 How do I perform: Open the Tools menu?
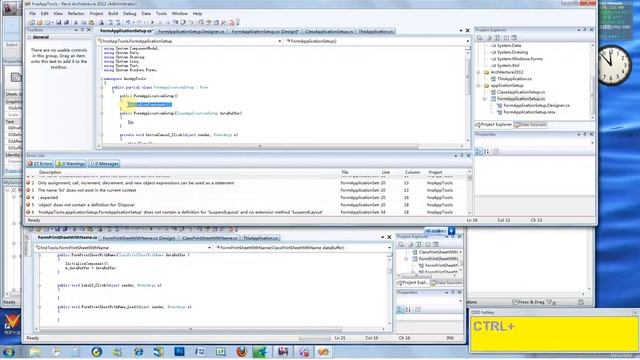pyautogui.click(x=161, y=13)
